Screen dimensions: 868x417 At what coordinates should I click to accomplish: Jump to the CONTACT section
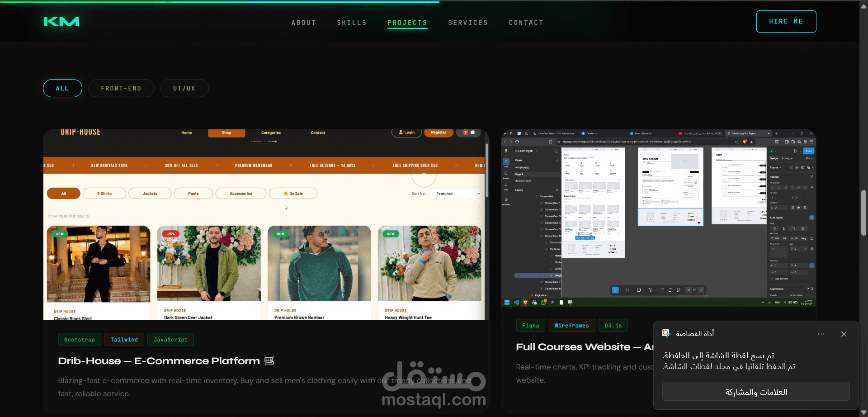526,23
